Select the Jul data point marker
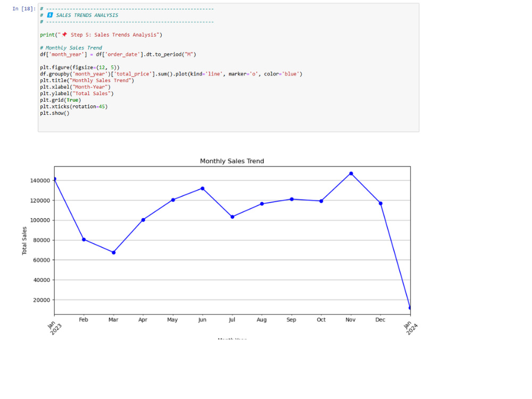 click(232, 217)
